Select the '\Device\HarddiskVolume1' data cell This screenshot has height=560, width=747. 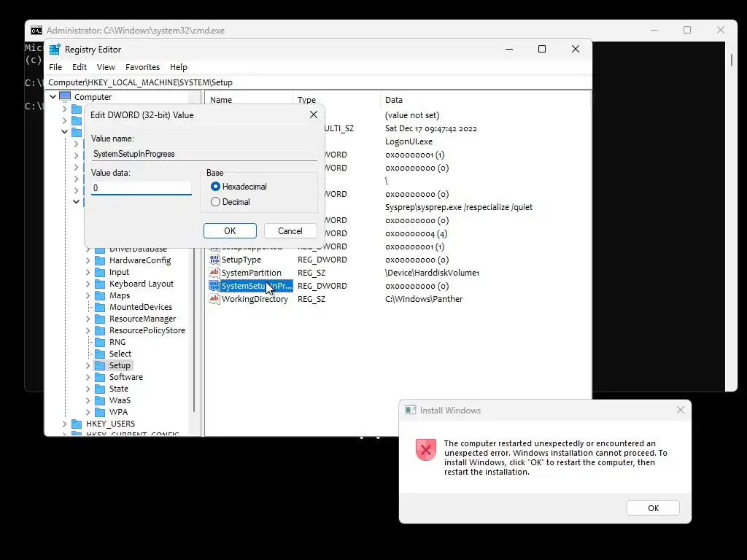[x=432, y=273]
